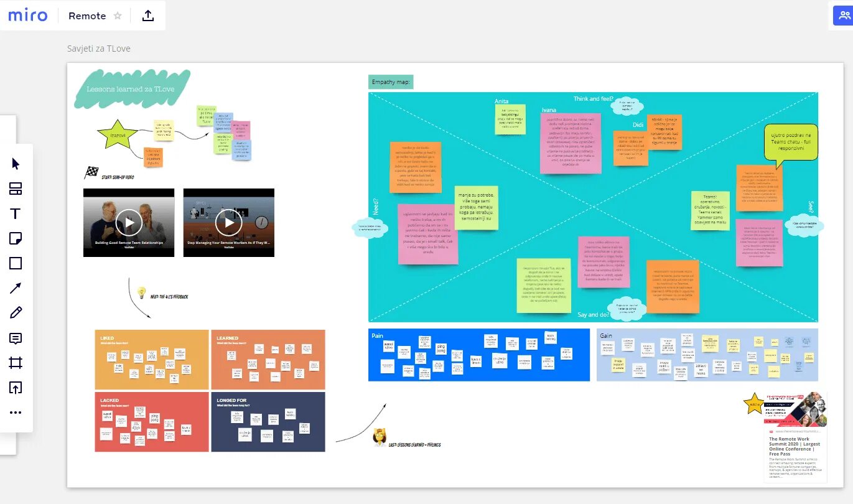Select the 'Teams! operativno, druženje' green sticky
The width and height of the screenshot is (853, 504).
coord(710,210)
